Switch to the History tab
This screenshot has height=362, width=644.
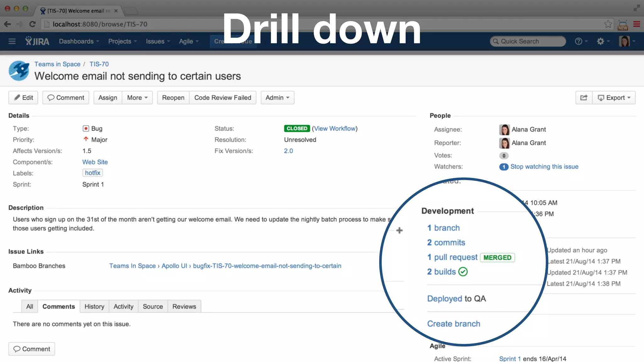pos(94,306)
